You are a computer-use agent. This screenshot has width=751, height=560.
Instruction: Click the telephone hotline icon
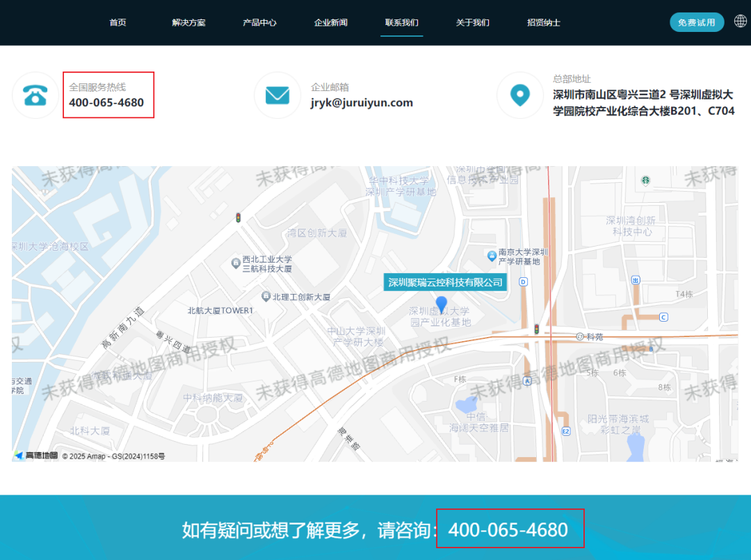pyautogui.click(x=35, y=95)
